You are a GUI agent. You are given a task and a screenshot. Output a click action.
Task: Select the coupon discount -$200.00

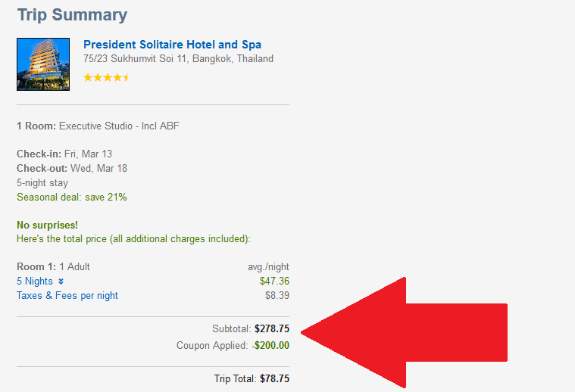coord(270,345)
